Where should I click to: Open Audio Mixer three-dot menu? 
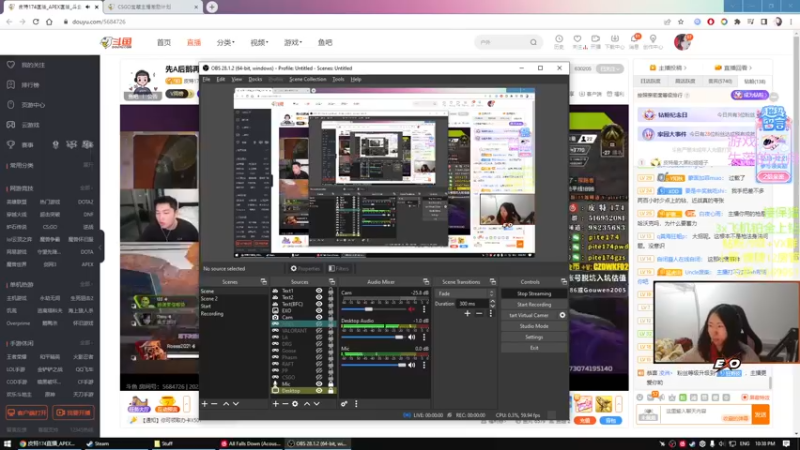coord(356,404)
